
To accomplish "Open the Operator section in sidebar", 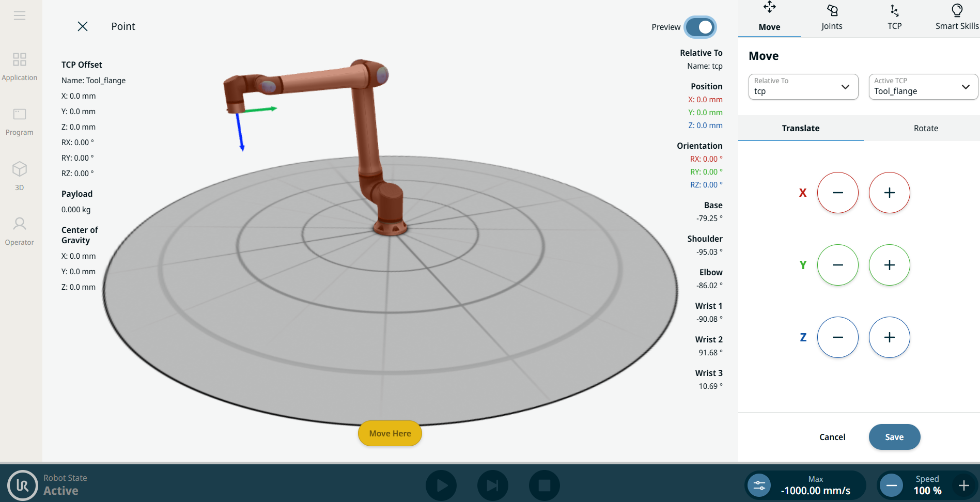I will [x=20, y=231].
